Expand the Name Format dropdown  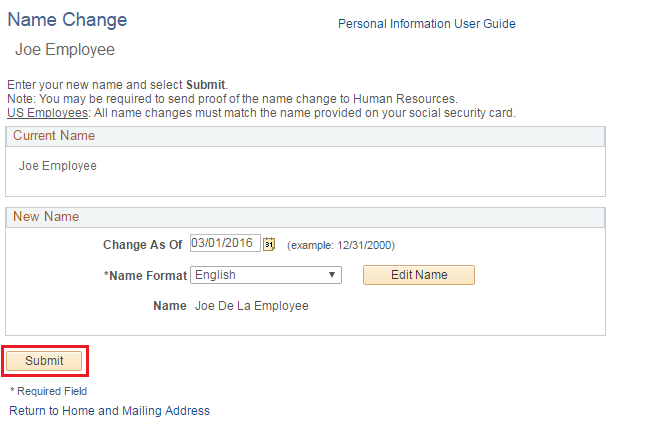tap(266, 275)
